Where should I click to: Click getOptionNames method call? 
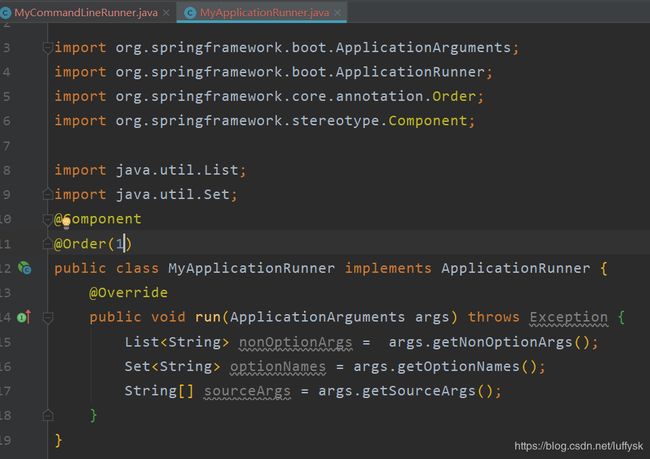(x=458, y=367)
